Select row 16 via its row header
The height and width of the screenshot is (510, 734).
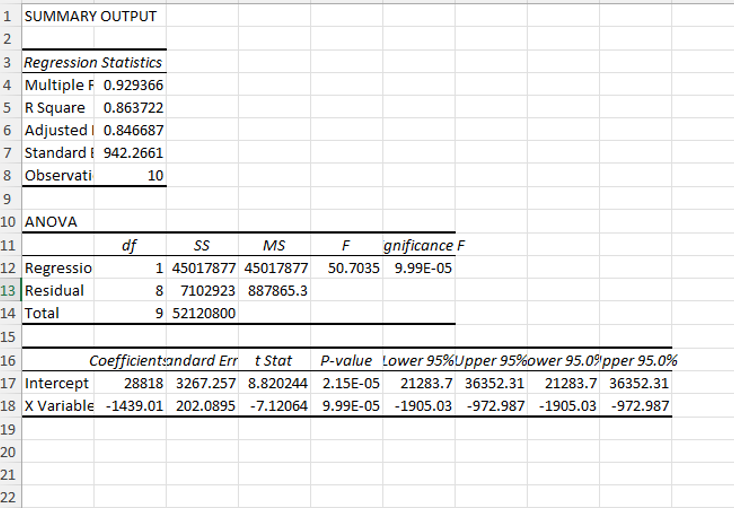10,360
